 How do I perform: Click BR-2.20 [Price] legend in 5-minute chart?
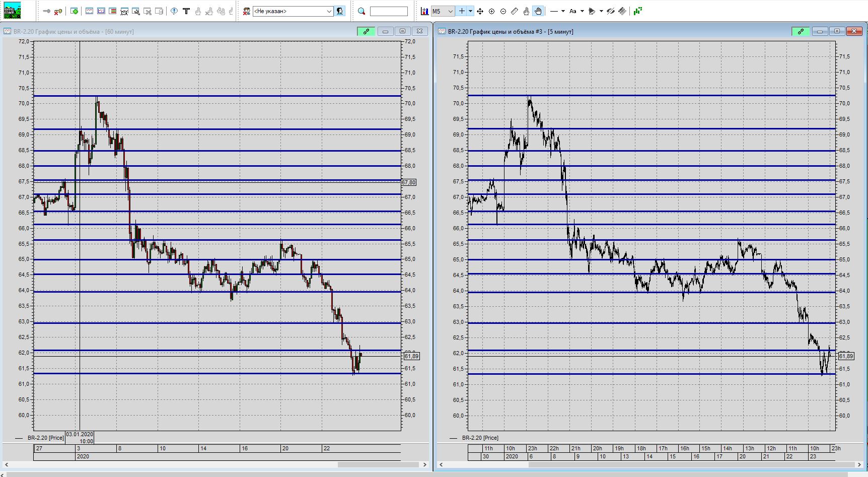(x=480, y=438)
